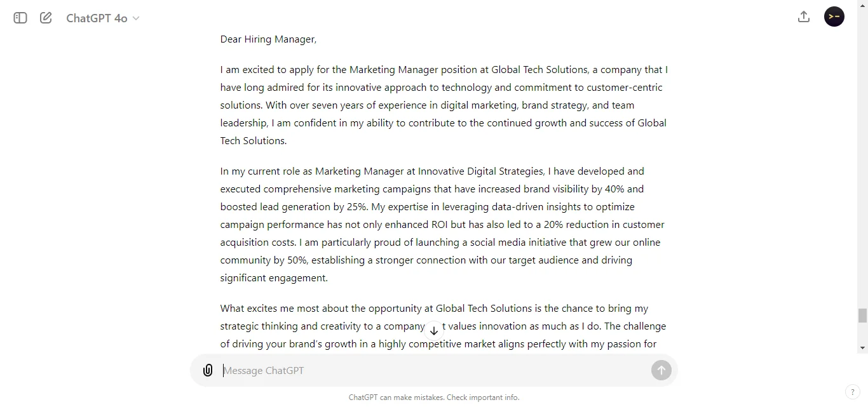Start a new chat with the compose icon

(45, 18)
